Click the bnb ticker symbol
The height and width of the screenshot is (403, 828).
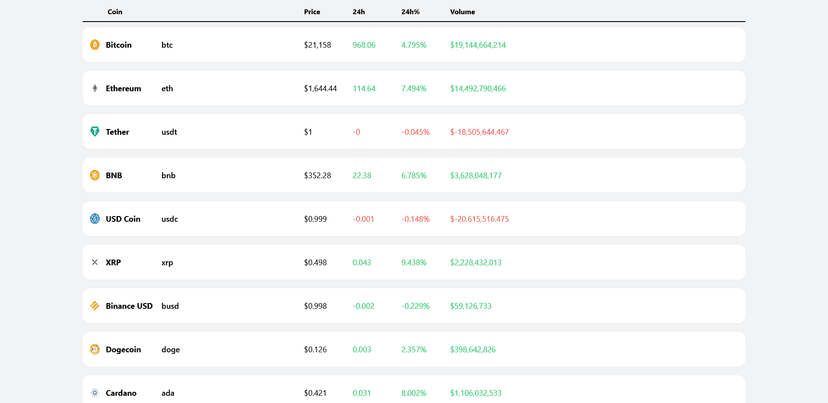point(168,175)
